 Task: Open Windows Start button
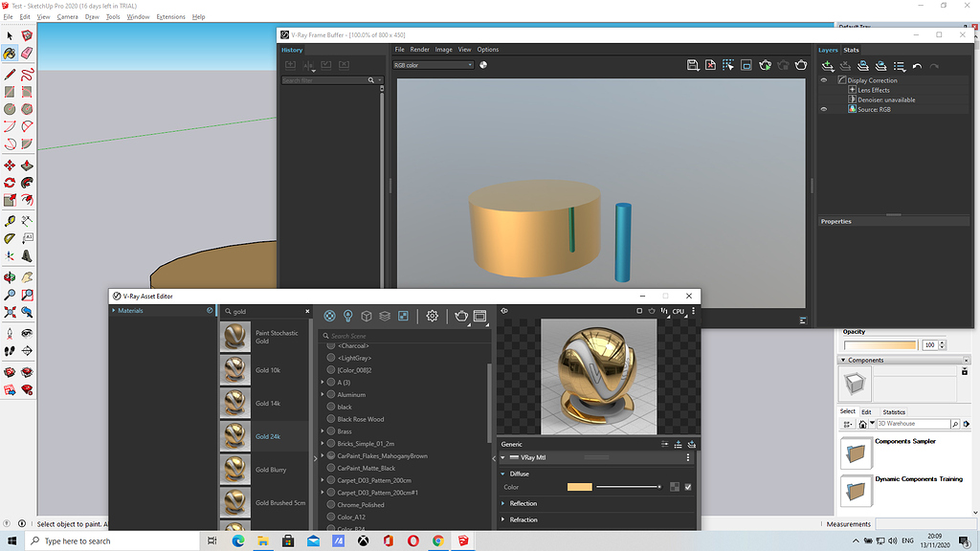point(11,541)
